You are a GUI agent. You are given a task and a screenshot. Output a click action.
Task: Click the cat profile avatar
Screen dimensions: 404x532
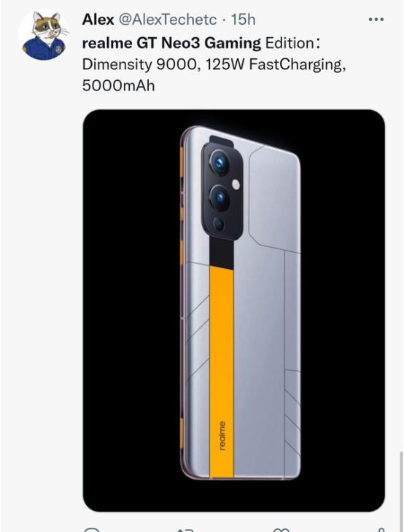[x=44, y=35]
